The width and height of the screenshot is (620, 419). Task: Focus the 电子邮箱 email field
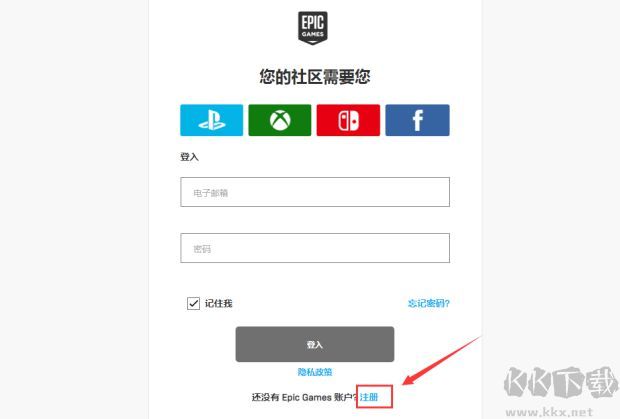click(x=315, y=192)
